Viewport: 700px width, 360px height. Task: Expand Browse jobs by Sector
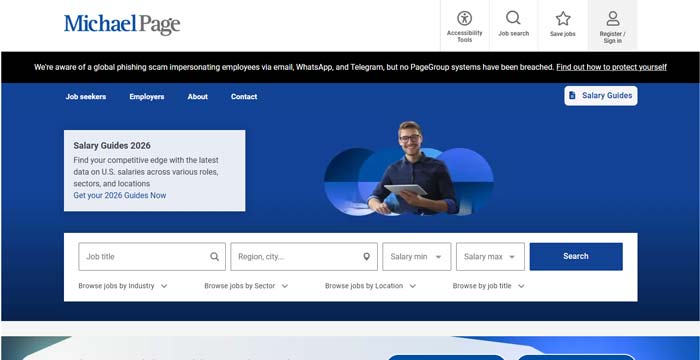[x=246, y=286]
